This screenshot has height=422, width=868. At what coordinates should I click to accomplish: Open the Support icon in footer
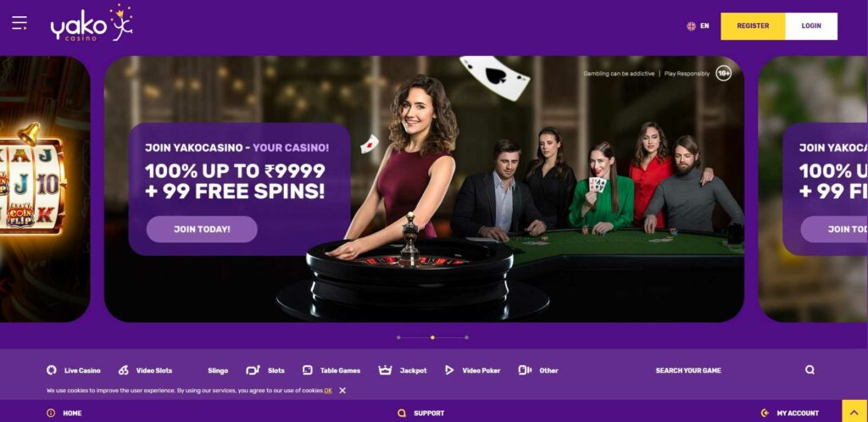(402, 413)
